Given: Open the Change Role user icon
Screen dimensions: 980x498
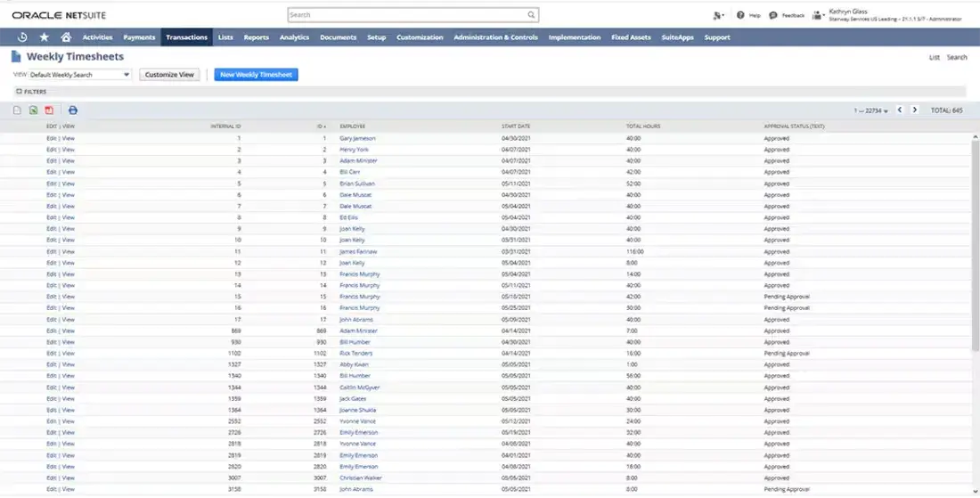Looking at the screenshot, I should click(x=818, y=16).
